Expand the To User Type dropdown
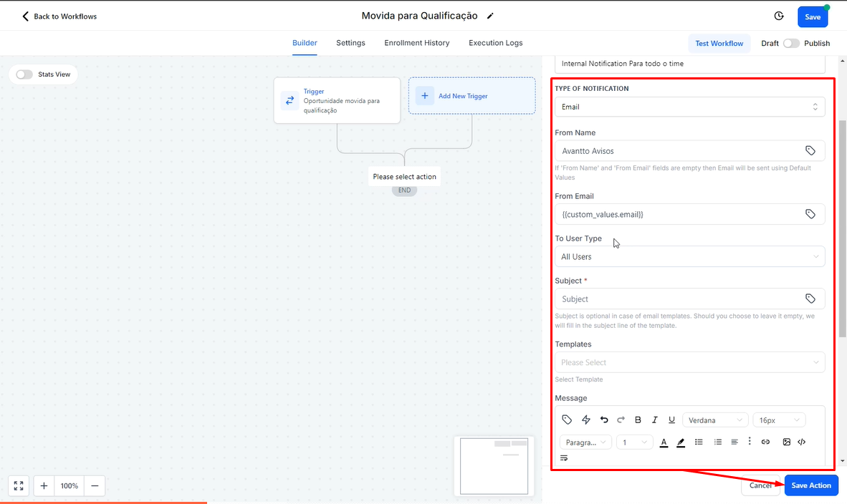Image resolution: width=847 pixels, height=504 pixels. pyautogui.click(x=689, y=257)
